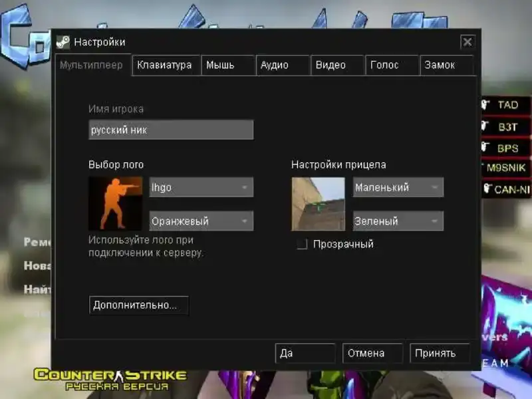This screenshot has width=532, height=399.
Task: Confirm settings with the Да button
Action: (305, 353)
